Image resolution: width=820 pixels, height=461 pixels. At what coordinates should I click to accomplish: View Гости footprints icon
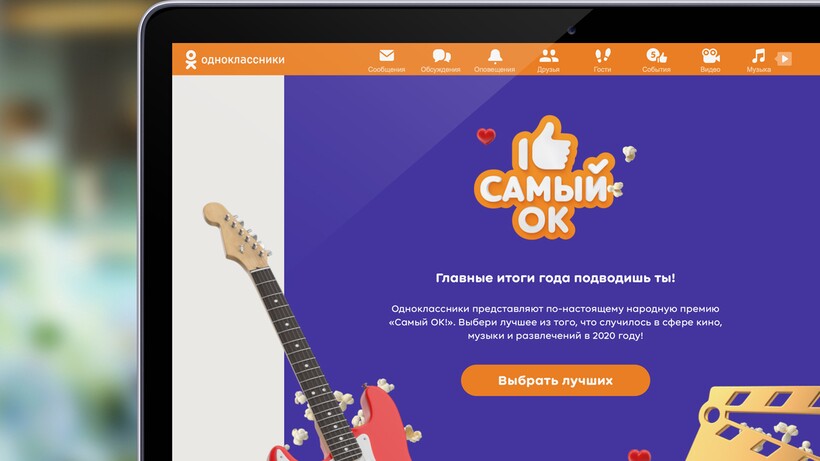pyautogui.click(x=602, y=55)
